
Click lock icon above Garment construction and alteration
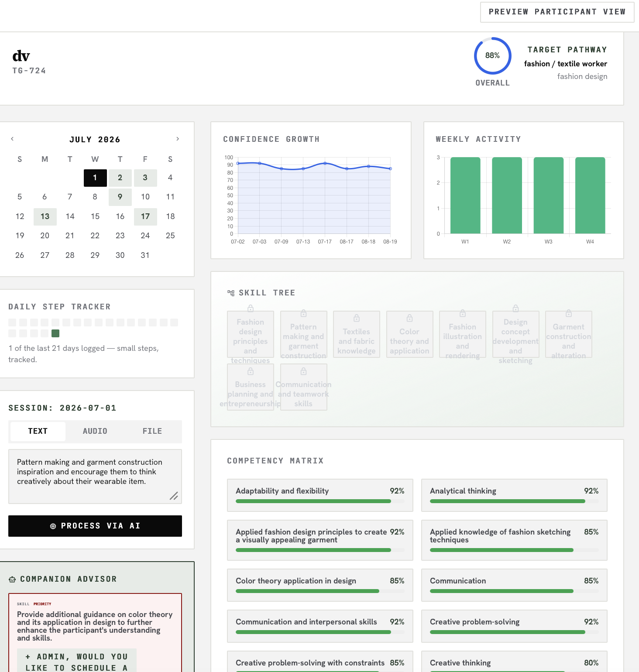[569, 313]
